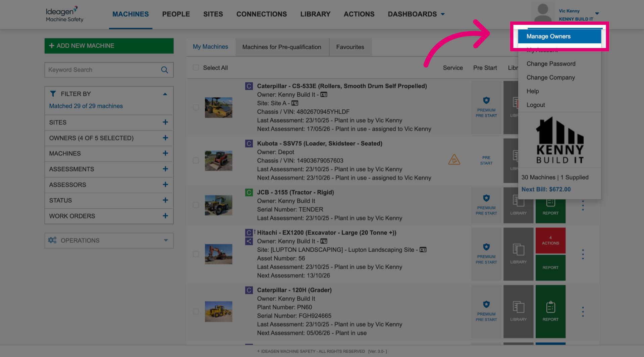Switch to Machines for Pre-qualification tab
Viewport: 644px width, 357px height.
tap(282, 47)
